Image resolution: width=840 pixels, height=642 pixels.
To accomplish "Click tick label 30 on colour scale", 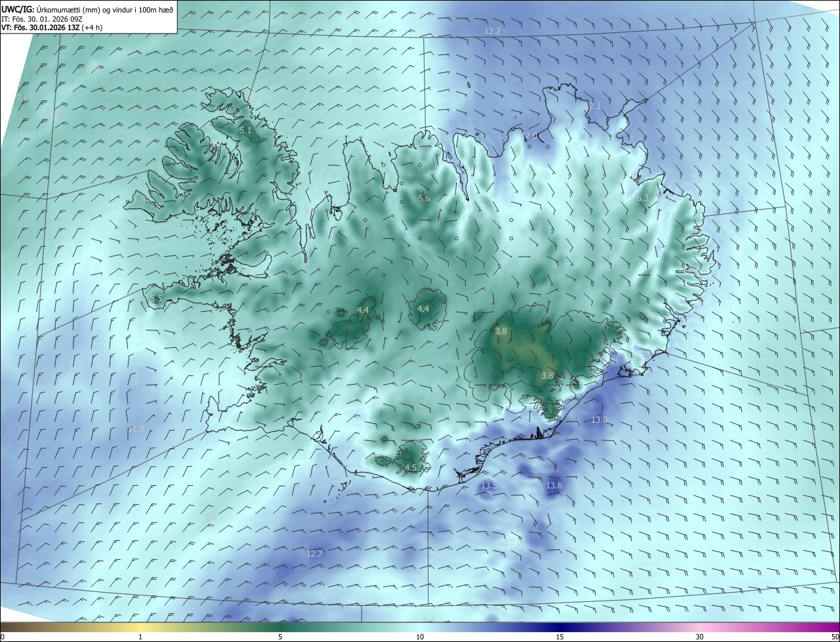I will coord(700,637).
